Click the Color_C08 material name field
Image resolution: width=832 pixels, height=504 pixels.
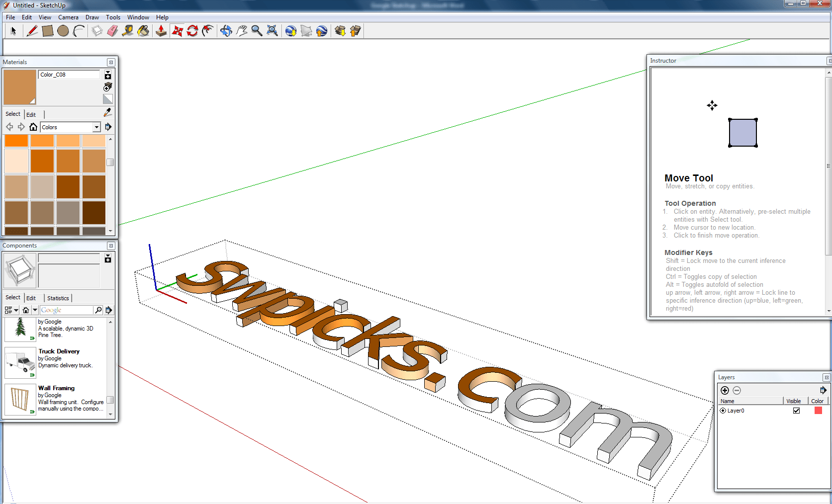click(69, 75)
